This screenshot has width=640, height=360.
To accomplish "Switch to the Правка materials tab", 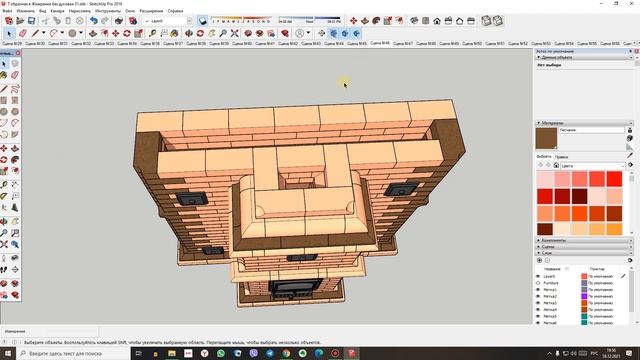I will [x=562, y=157].
